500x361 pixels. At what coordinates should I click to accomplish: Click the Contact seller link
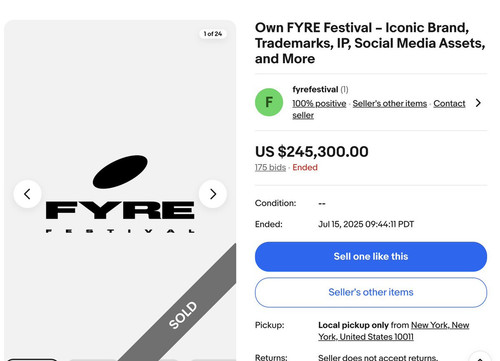[x=379, y=109]
